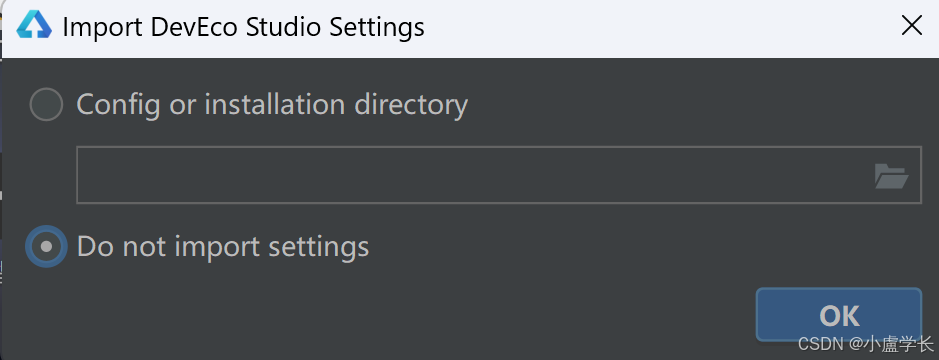This screenshot has height=360, width=939.
Task: Click the blue triangle app icon in title bar
Action: [x=34, y=27]
